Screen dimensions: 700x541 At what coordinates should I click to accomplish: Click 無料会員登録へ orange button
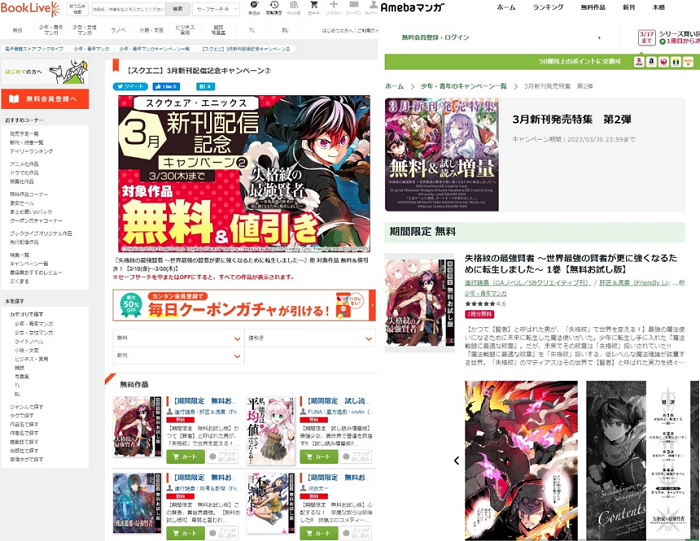pyautogui.click(x=45, y=99)
